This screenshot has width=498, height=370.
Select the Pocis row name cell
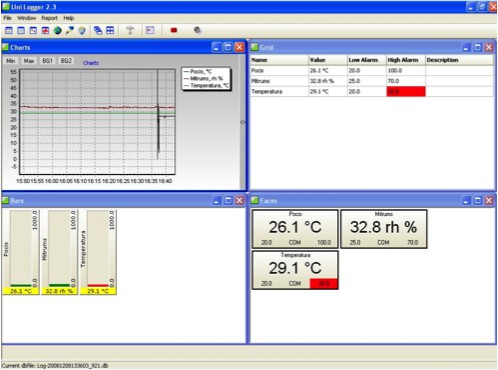279,71
